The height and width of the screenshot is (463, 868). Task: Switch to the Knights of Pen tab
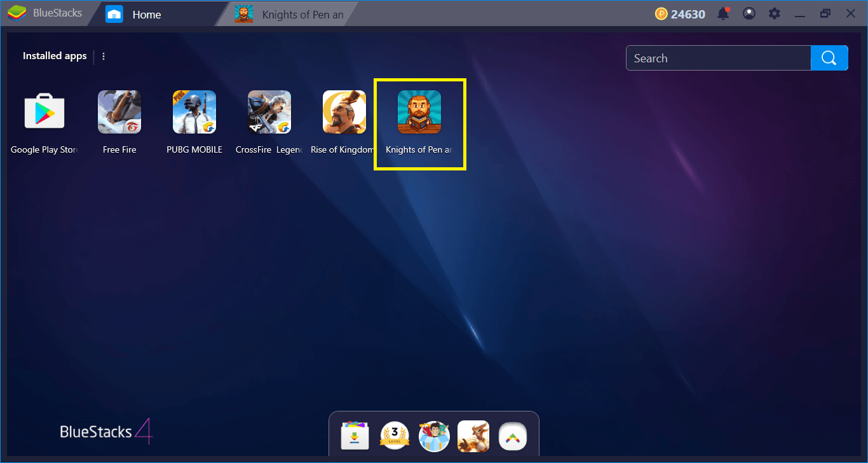point(286,14)
